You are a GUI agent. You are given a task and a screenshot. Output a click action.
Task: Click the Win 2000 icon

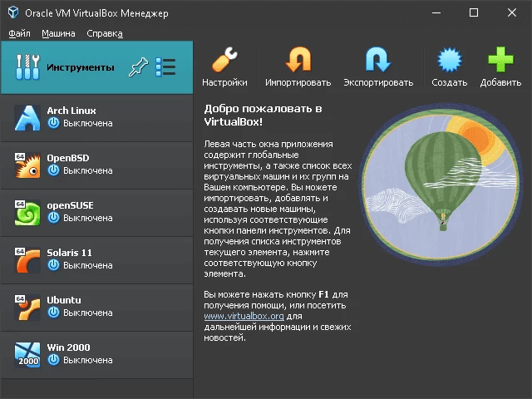pyautogui.click(x=27, y=355)
